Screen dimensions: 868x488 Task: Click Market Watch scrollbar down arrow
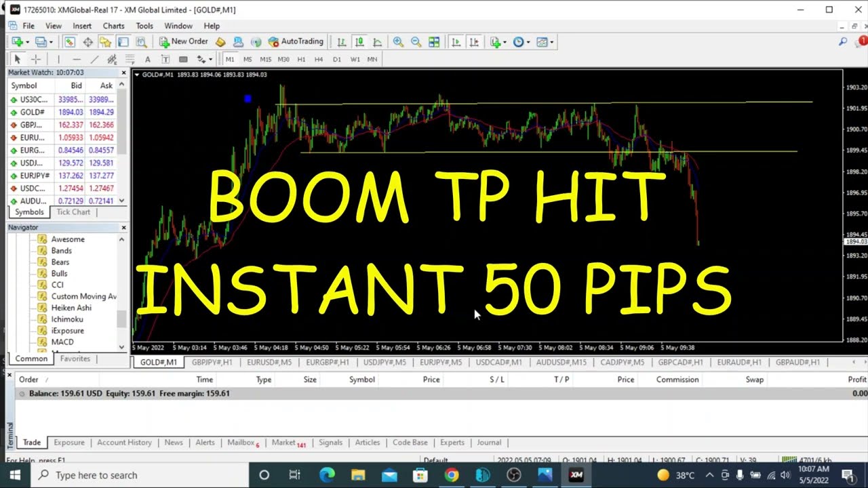122,201
